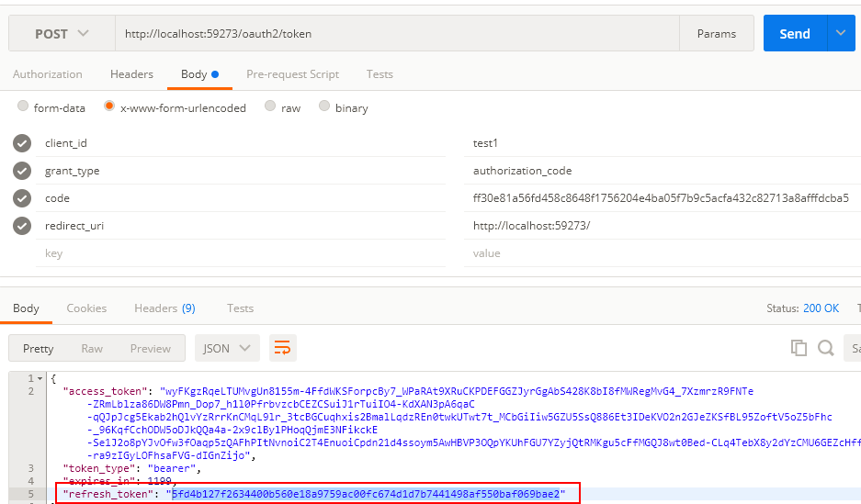Search response with the magnifier icon
Screen dimensions: 861x504
tap(826, 348)
